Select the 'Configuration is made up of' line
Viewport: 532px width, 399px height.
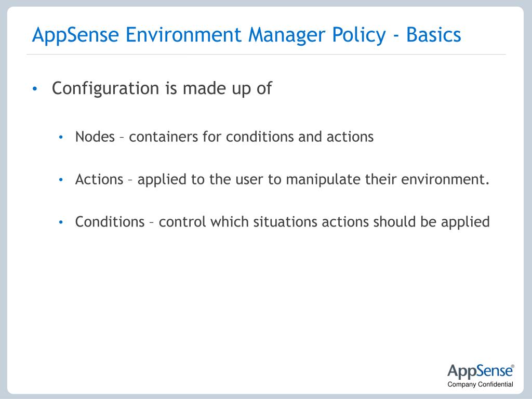tap(162, 88)
